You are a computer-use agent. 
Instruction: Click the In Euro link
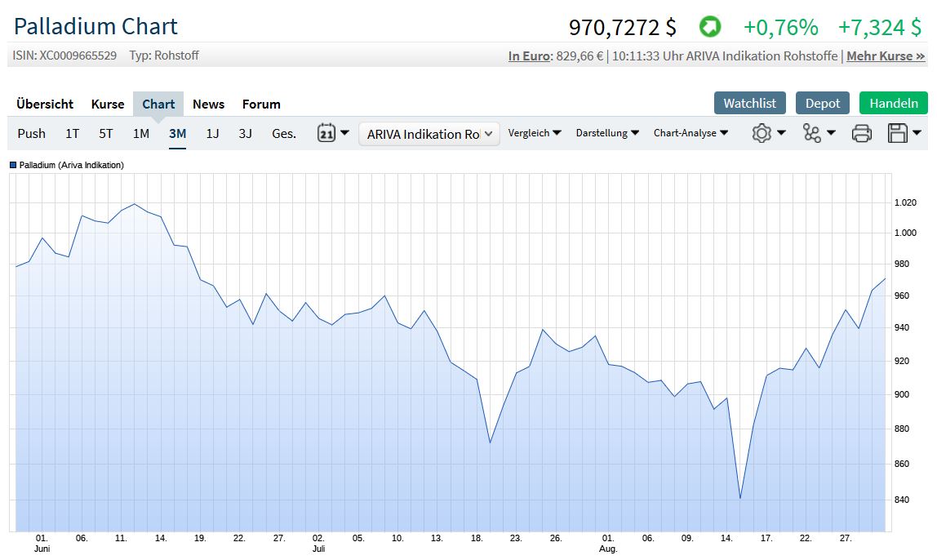pyautogui.click(x=529, y=56)
